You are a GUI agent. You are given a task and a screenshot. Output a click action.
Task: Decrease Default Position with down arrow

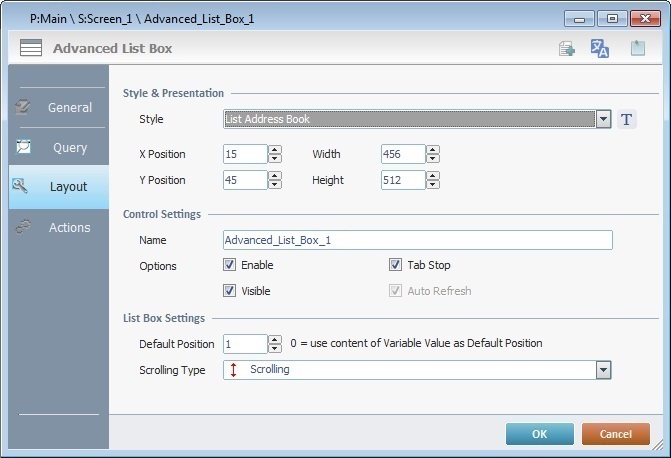click(275, 348)
